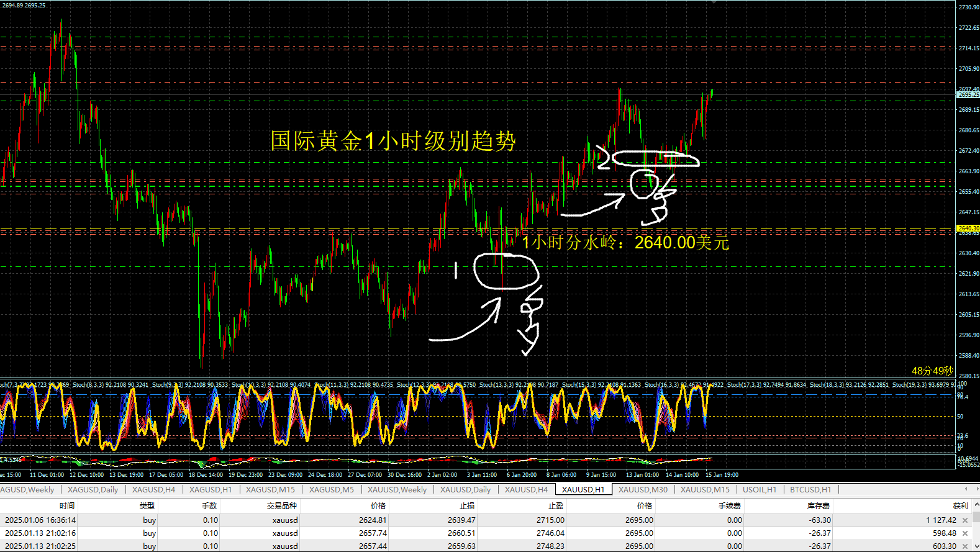Click the chart shift triangle marker at top
The height and width of the screenshot is (552, 980).
pos(714,2)
